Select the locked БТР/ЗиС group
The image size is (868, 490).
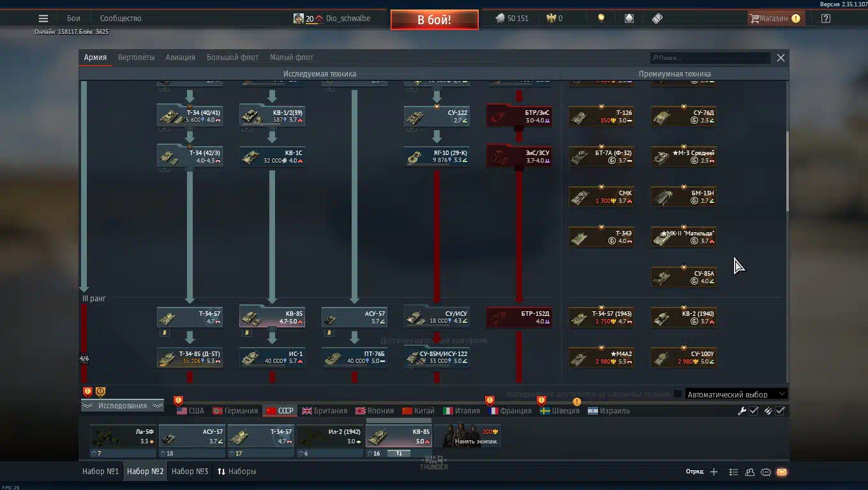[519, 115]
